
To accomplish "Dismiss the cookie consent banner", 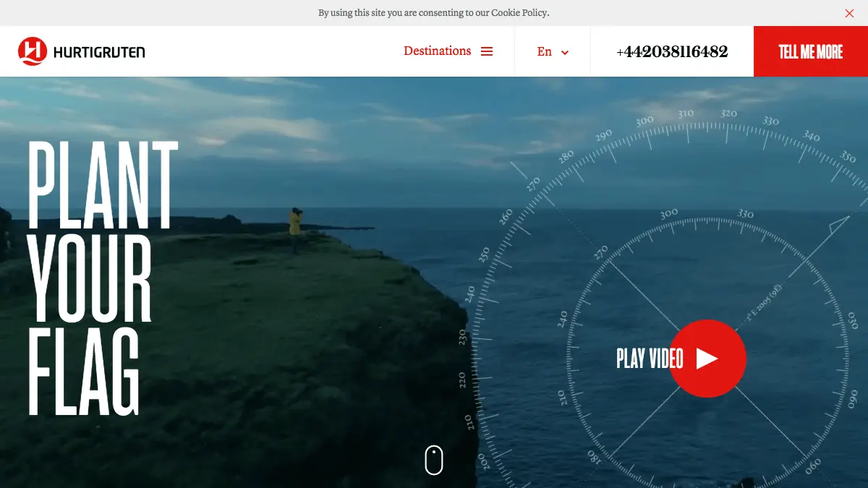I will (x=849, y=13).
